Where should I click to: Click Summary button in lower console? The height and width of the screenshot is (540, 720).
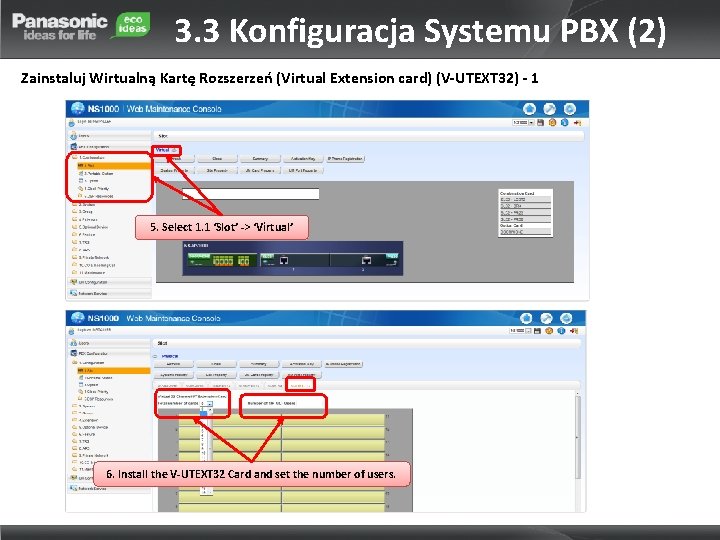259,364
